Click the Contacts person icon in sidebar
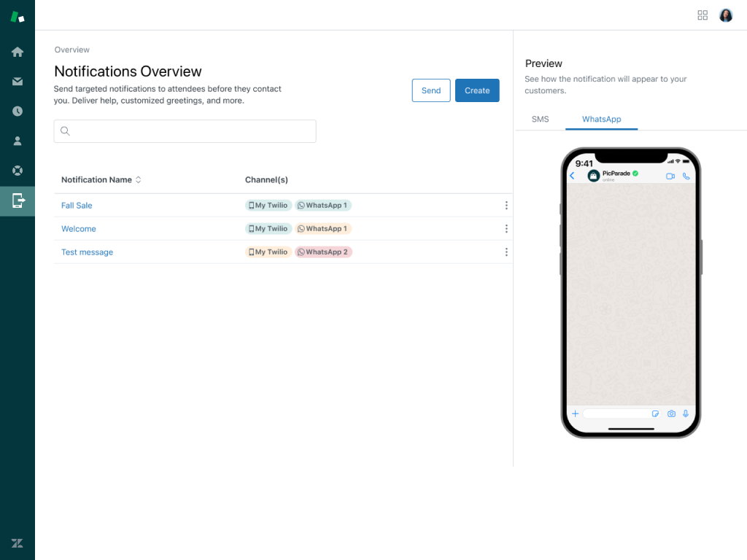This screenshot has width=747, height=560. pyautogui.click(x=18, y=141)
